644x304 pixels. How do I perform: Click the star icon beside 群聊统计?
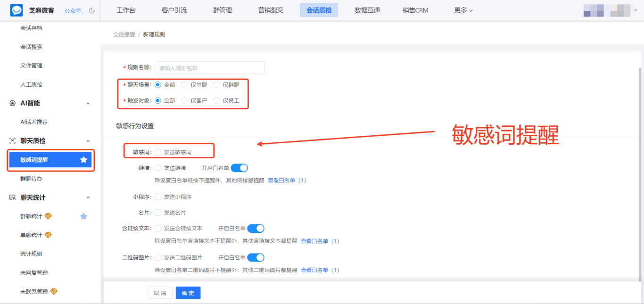[83, 216]
